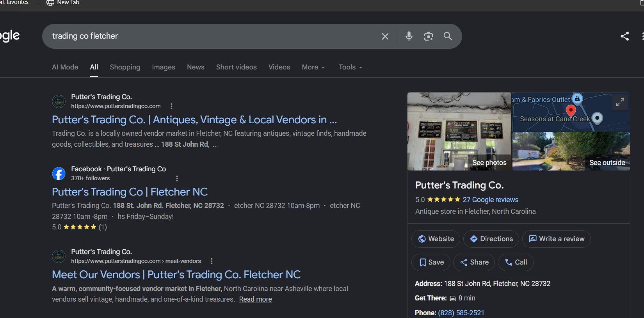Click Write a review button
Image resolution: width=644 pixels, height=318 pixels.
[x=556, y=239]
